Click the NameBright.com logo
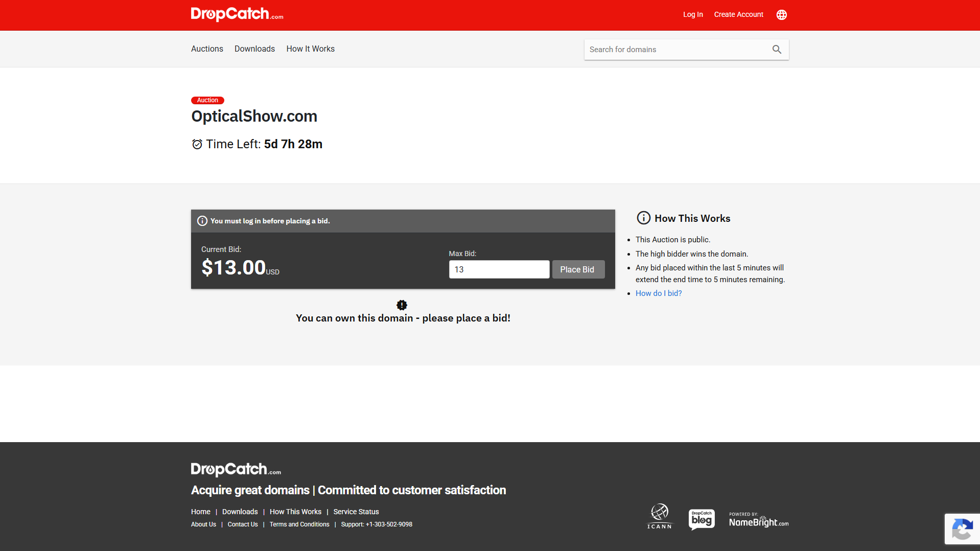Screen dimensions: 980x551 [x=759, y=519]
